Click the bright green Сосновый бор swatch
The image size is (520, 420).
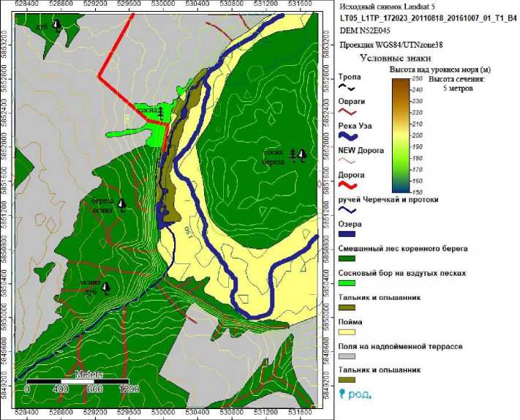pyautogui.click(x=347, y=282)
